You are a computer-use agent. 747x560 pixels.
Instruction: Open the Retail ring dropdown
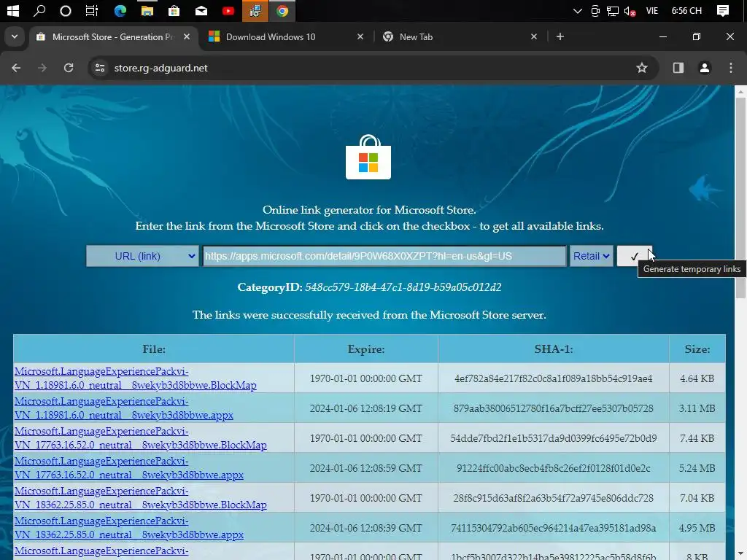point(591,256)
